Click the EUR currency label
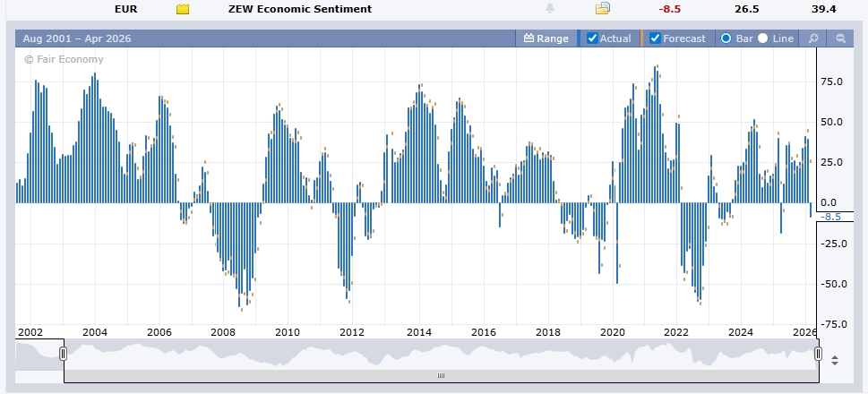868x394 pixels. pos(126,9)
